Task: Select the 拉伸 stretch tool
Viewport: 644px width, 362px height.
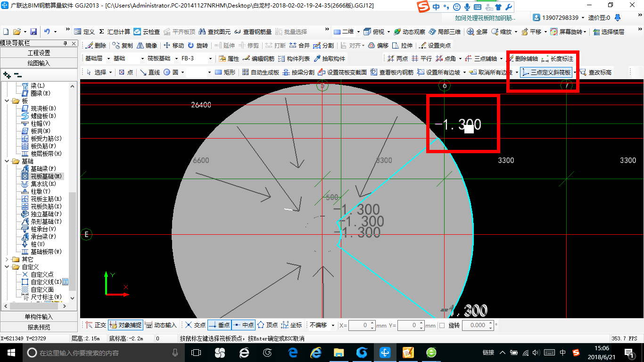Action: pyautogui.click(x=402, y=46)
